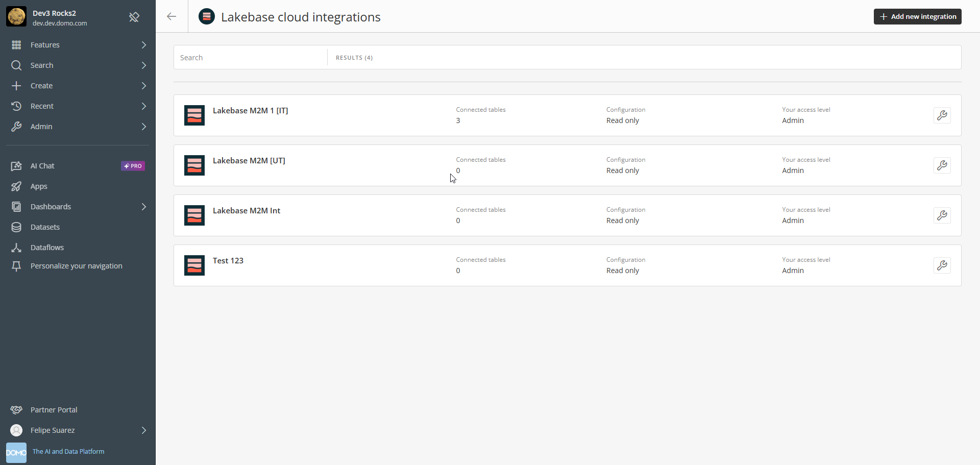This screenshot has height=465, width=980.
Task: Open settings wrench for Test 123
Action: [x=942, y=265]
